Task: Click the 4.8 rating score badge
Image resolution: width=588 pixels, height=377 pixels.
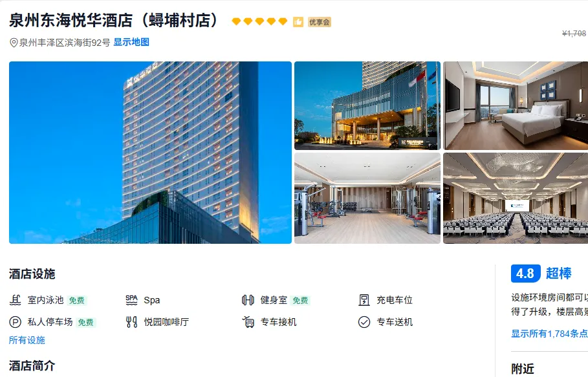Action: pos(526,274)
